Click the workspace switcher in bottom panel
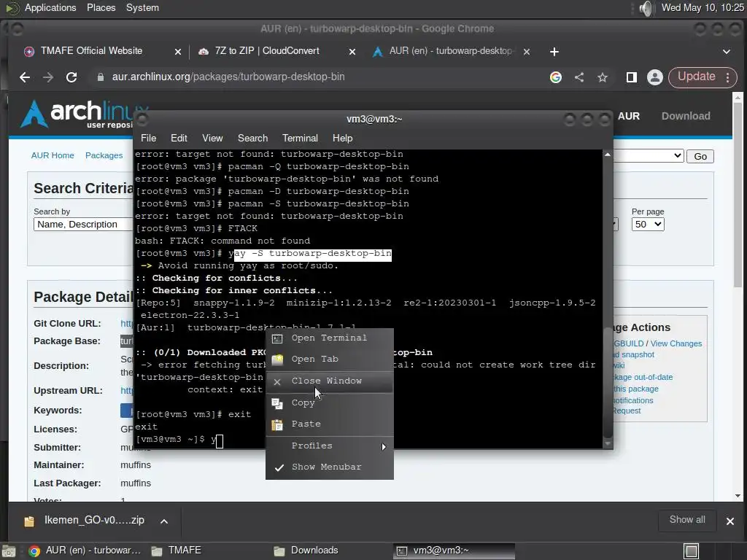The height and width of the screenshot is (560, 747). tap(692, 551)
